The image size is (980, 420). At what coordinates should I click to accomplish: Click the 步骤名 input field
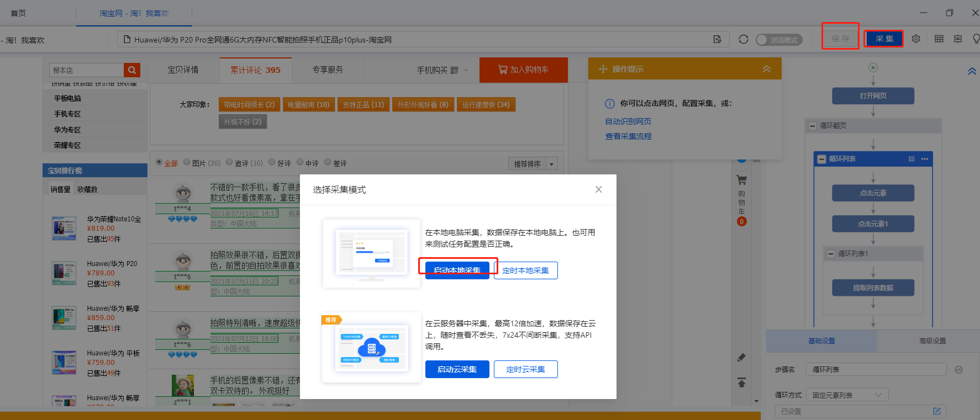coord(876,370)
